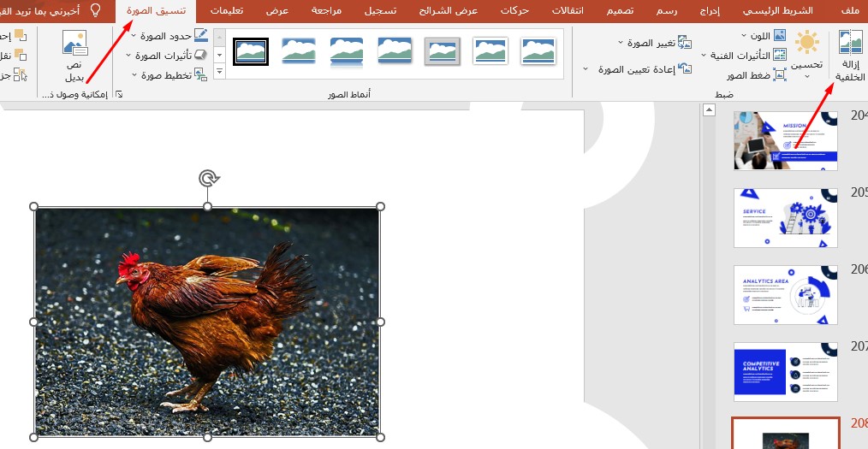This screenshot has width=868, height=449.
Task: Switch to the Draw (رسم) tab
Action: pos(668,10)
